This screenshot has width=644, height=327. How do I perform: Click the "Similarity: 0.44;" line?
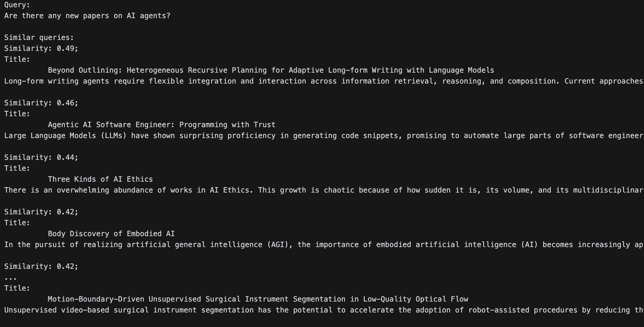(x=41, y=157)
